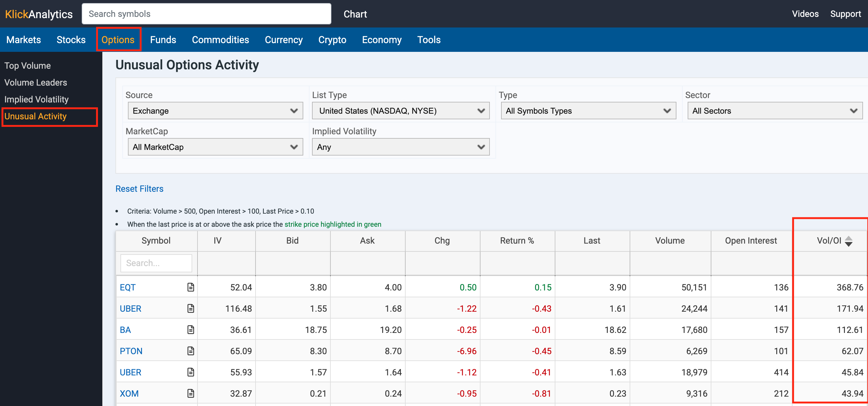Open the Currency tab
The image size is (868, 406).
point(284,40)
